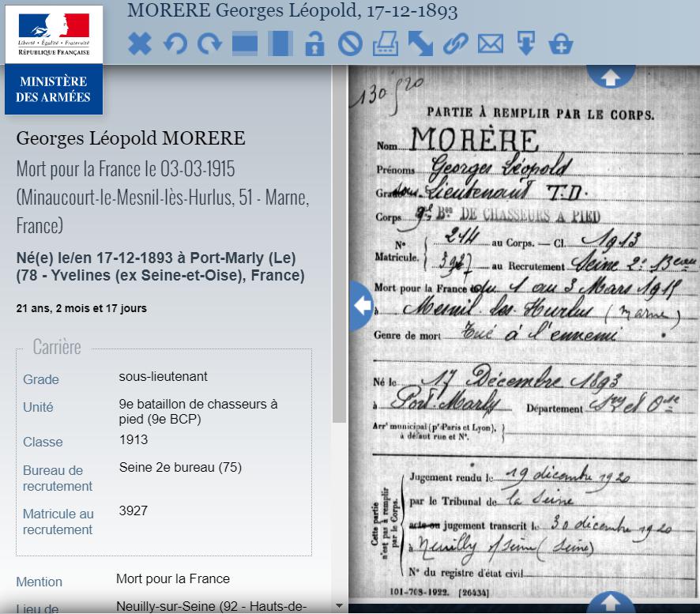The width and height of the screenshot is (700, 614).
Task: Click the open padlock icon
Action: (314, 43)
